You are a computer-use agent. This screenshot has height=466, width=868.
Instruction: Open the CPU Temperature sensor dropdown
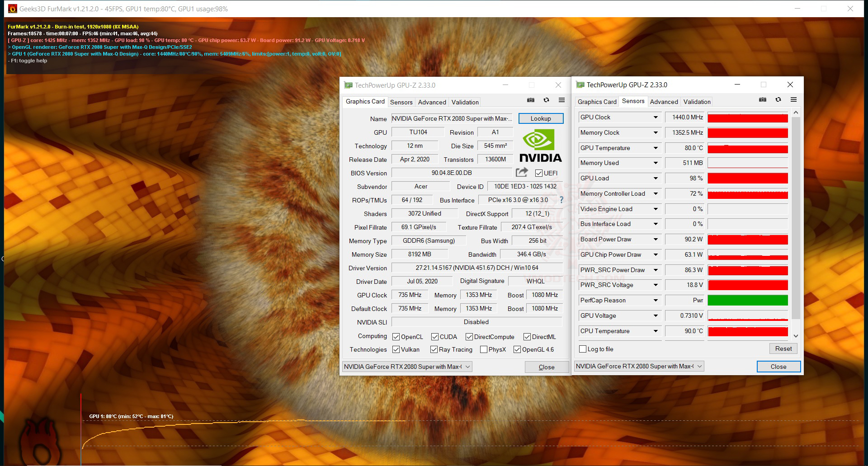click(x=656, y=331)
